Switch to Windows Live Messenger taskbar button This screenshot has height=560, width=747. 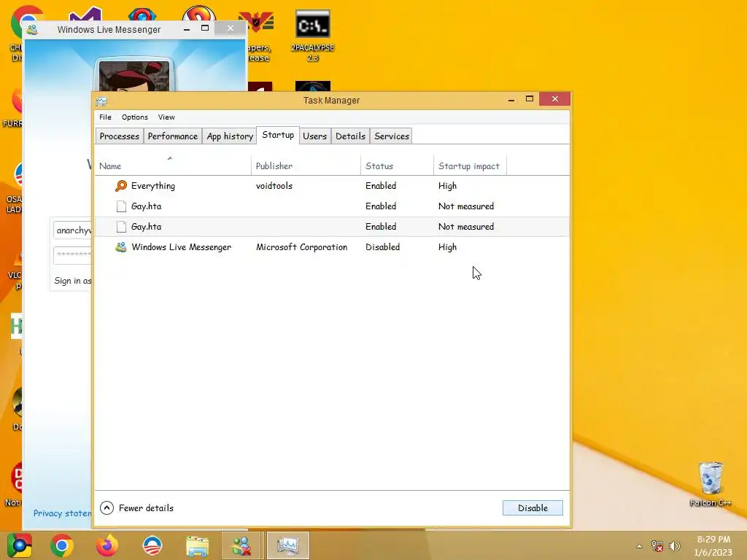[241, 545]
